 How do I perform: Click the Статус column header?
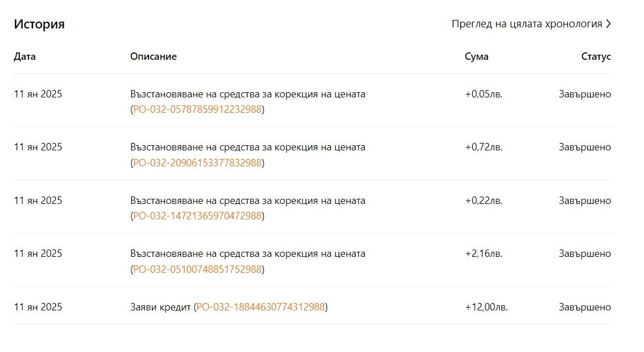(x=596, y=56)
